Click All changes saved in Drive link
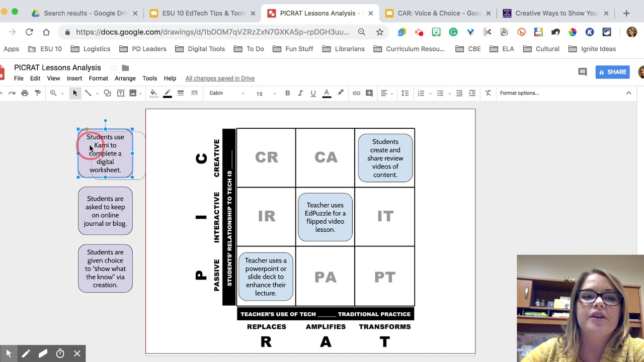The height and width of the screenshot is (362, 644). click(x=220, y=78)
